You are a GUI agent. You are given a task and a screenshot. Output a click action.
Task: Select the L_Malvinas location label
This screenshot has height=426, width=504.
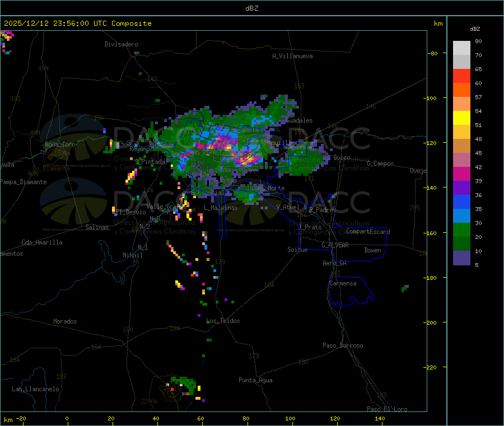coord(221,208)
